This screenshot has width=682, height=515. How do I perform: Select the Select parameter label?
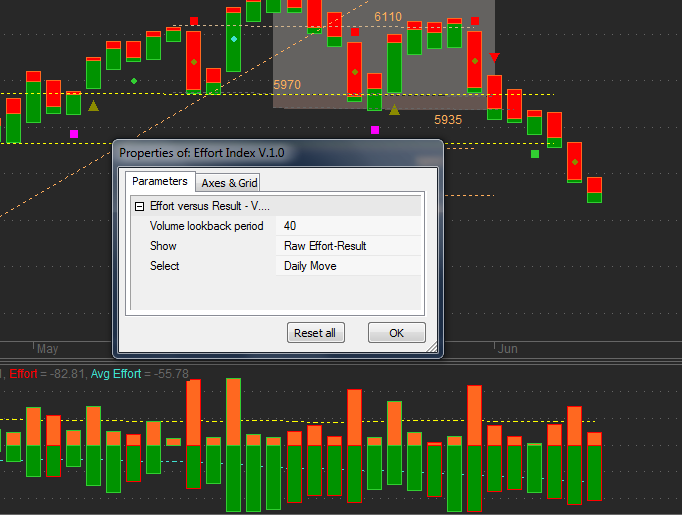tap(164, 266)
